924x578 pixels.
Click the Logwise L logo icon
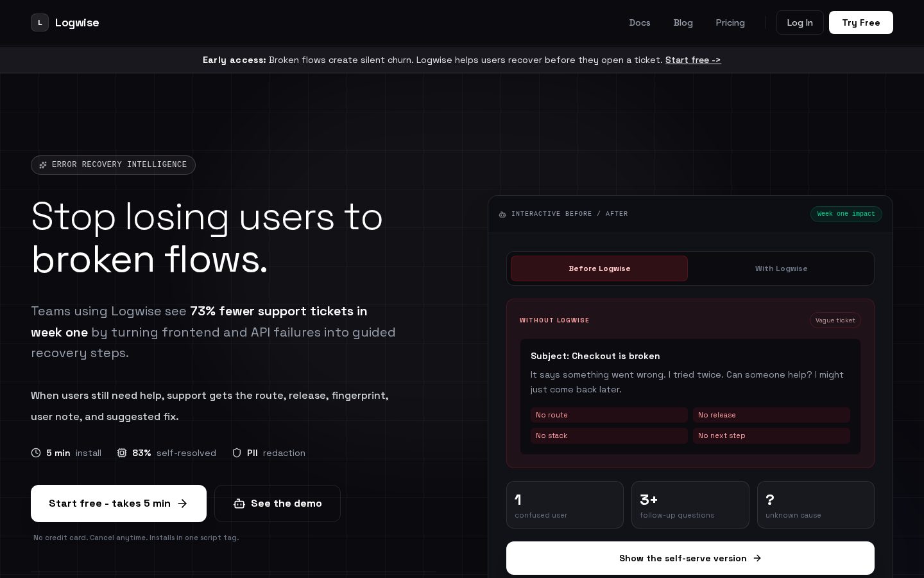click(40, 22)
